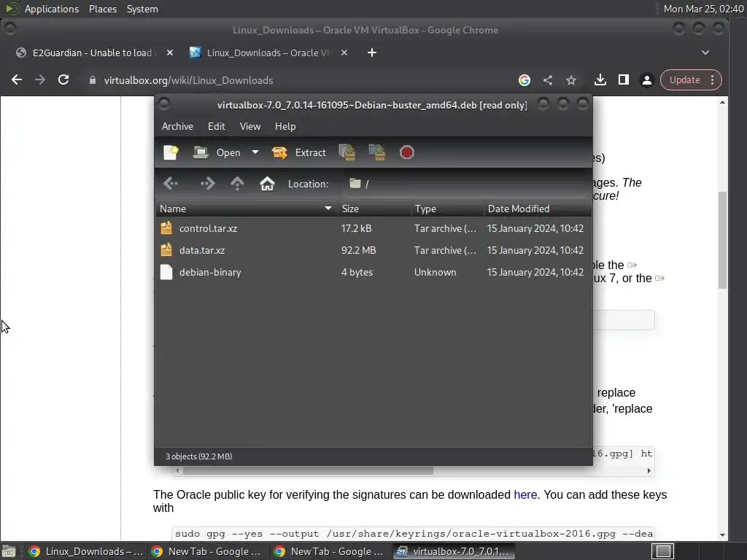Click the Open archive button
This screenshot has height=560, width=747.
(x=217, y=152)
